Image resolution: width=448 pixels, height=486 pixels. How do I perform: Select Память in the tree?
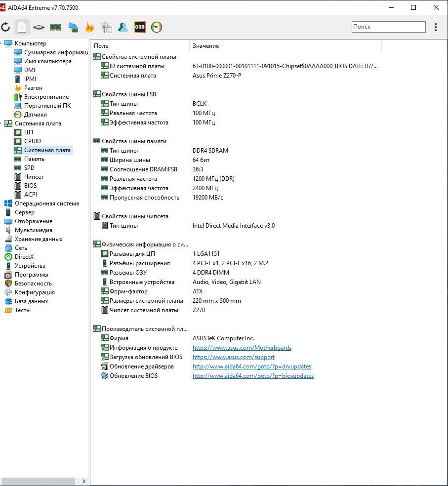pyautogui.click(x=34, y=159)
